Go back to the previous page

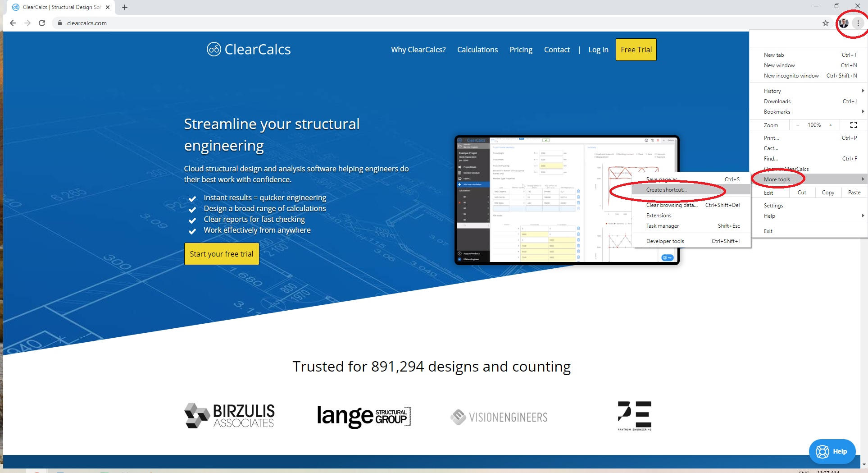(x=13, y=23)
